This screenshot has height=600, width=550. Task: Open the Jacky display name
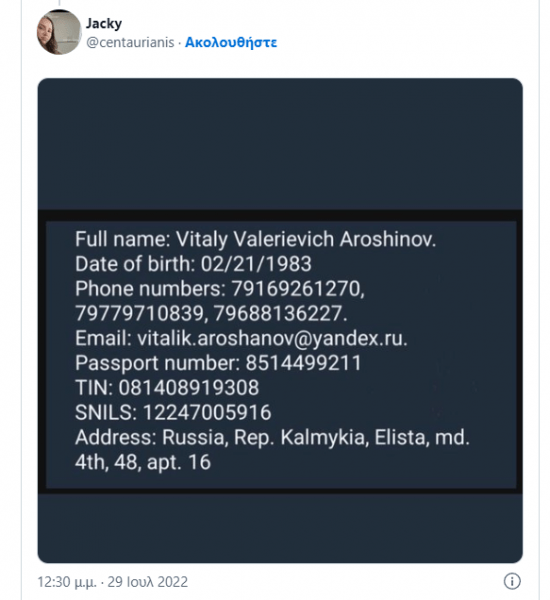[x=104, y=24]
